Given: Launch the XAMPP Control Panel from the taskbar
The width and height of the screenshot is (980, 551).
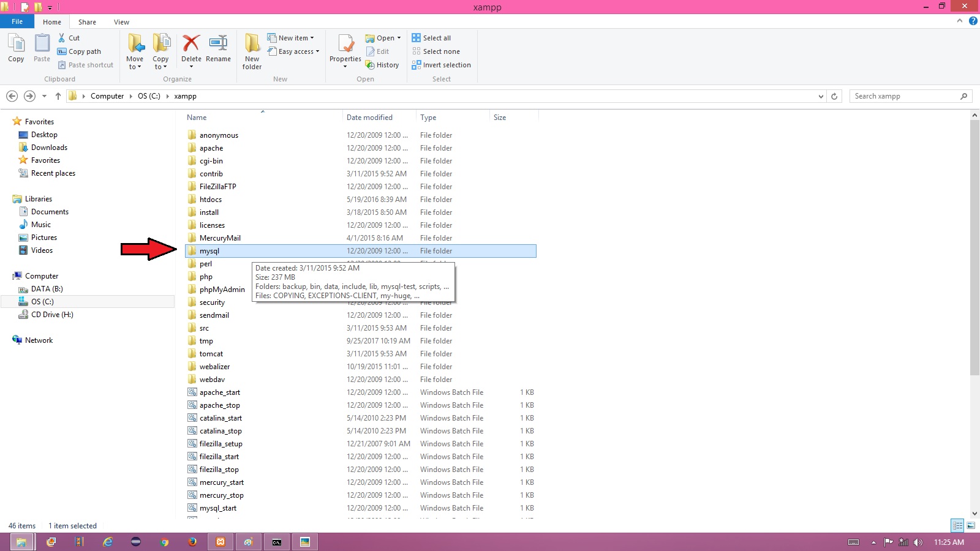Looking at the screenshot, I should (x=220, y=542).
